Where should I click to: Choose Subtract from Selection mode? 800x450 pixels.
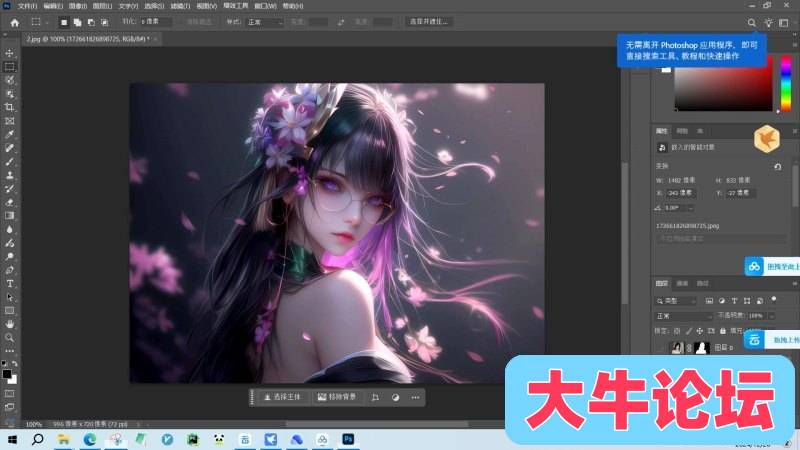(x=91, y=22)
